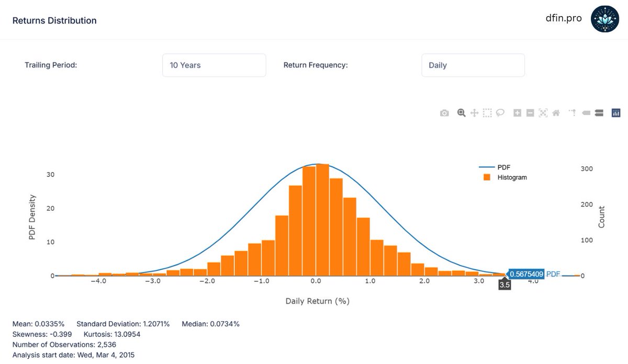Select the Pan tool cross-arrows icon
Viewport: 628px width, 364px height.
[475, 113]
